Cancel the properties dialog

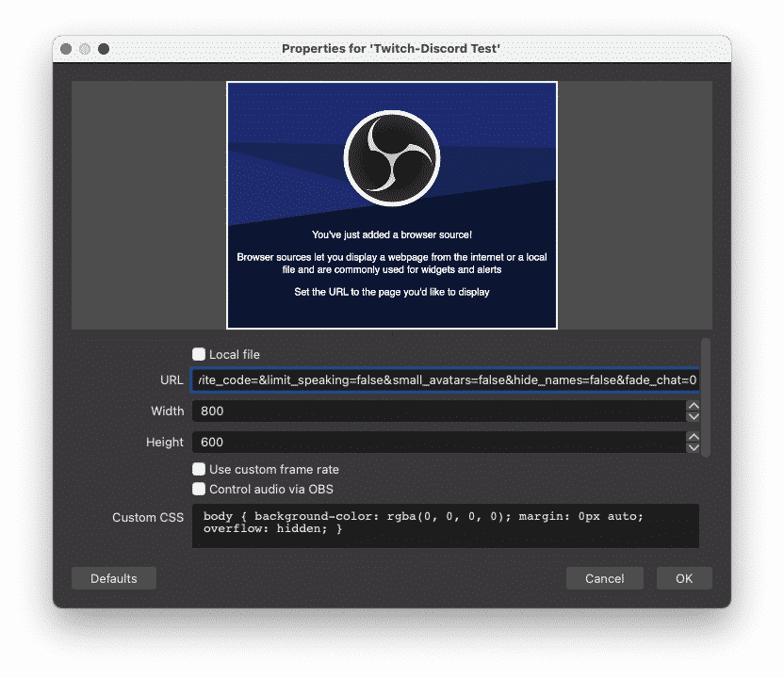(605, 578)
